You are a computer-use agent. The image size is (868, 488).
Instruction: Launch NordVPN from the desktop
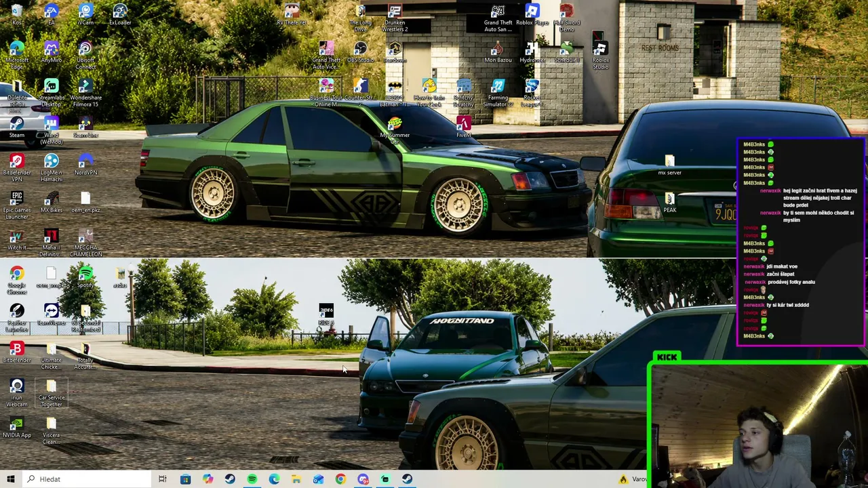point(85,164)
